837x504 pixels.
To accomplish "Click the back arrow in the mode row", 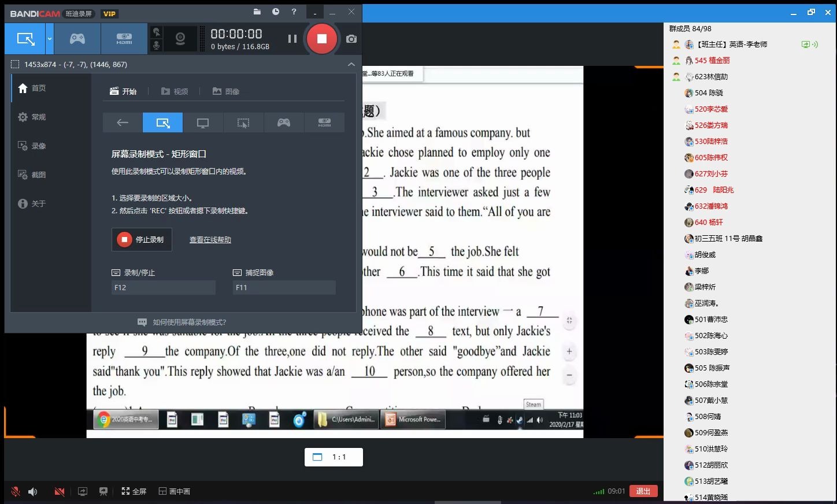I will 123,123.
